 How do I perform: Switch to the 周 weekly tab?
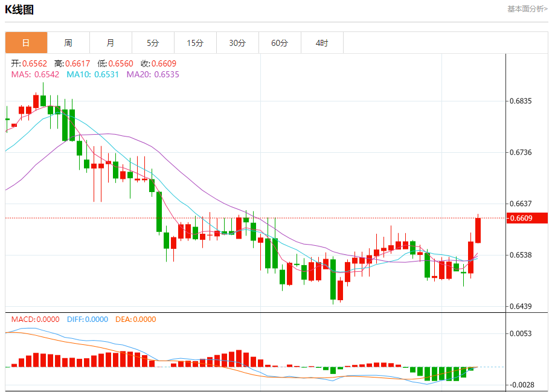click(x=68, y=43)
